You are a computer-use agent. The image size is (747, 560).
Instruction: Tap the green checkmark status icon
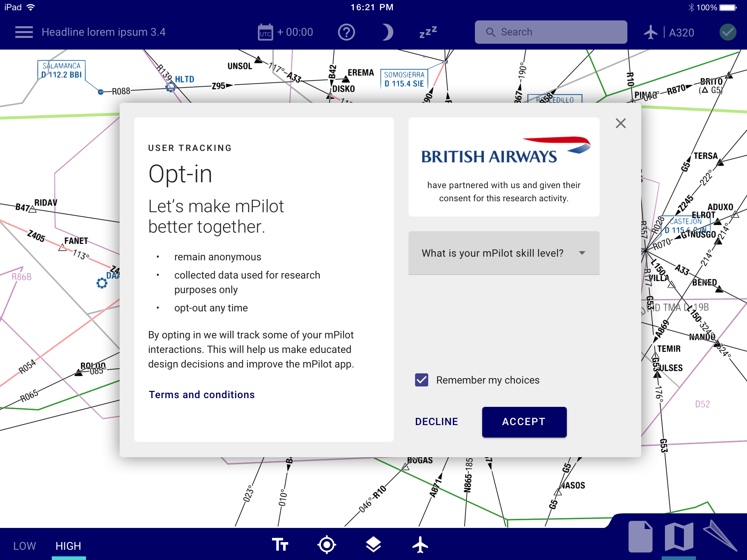pyautogui.click(x=728, y=32)
